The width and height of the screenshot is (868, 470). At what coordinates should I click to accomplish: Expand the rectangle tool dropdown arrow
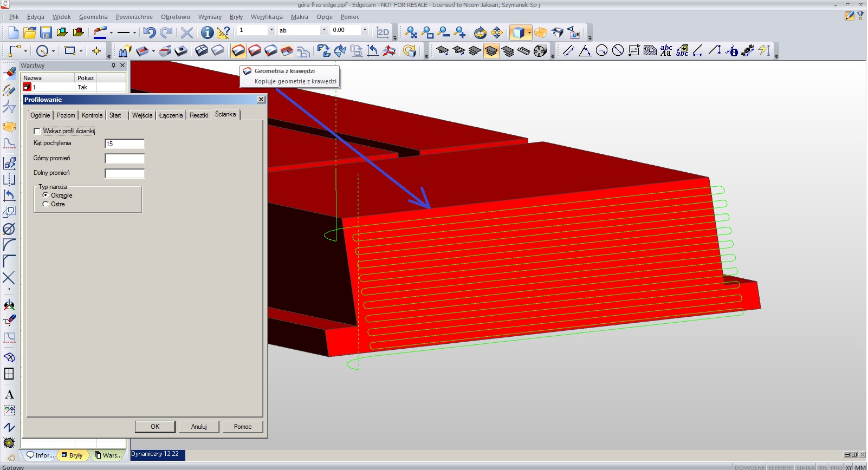coord(81,51)
